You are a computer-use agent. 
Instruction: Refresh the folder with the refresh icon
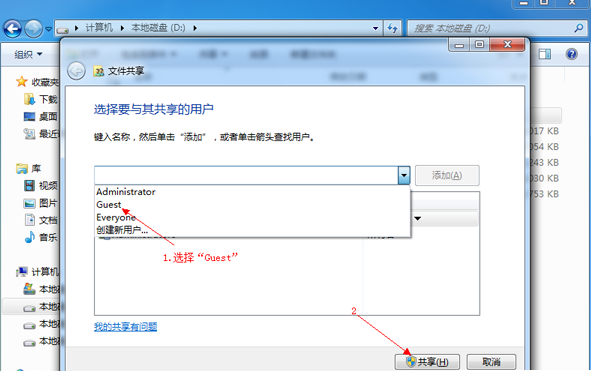(392, 28)
